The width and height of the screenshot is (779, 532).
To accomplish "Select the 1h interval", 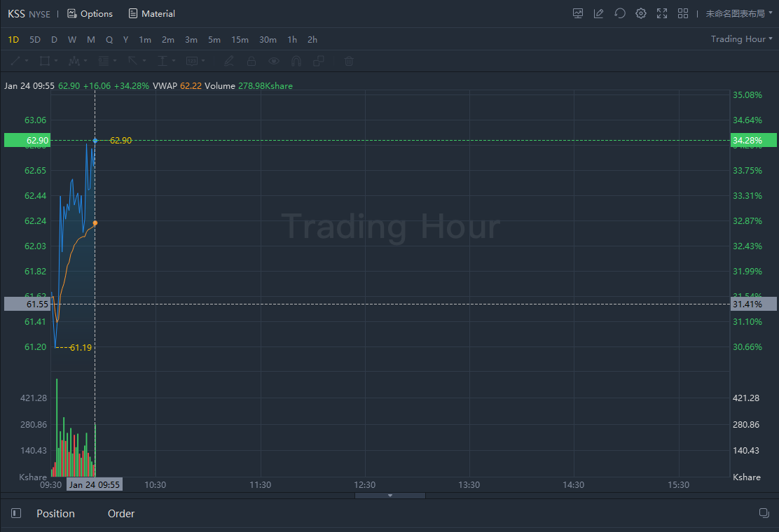I will (x=292, y=40).
